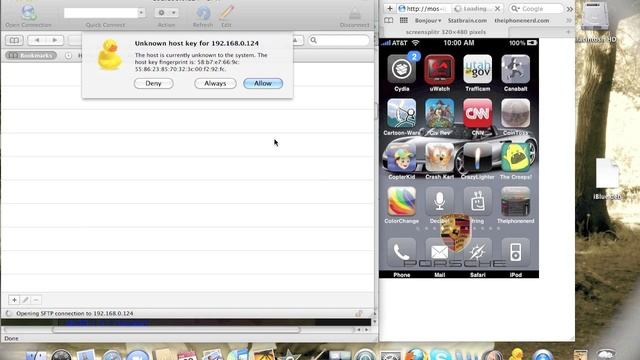Go forward with the right arrow button
This screenshot has width=640, height=360.
(x=55, y=40)
